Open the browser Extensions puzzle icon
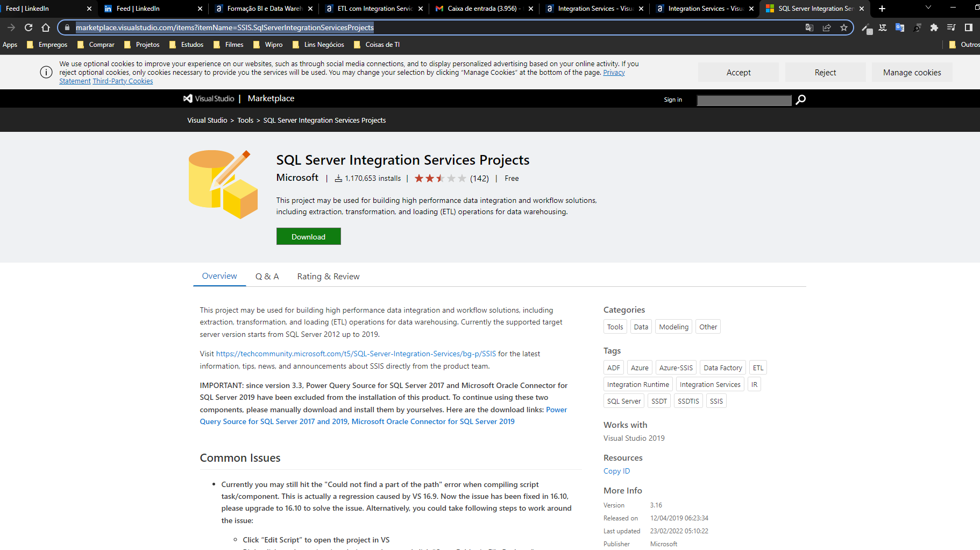980x550 pixels. (x=934, y=27)
